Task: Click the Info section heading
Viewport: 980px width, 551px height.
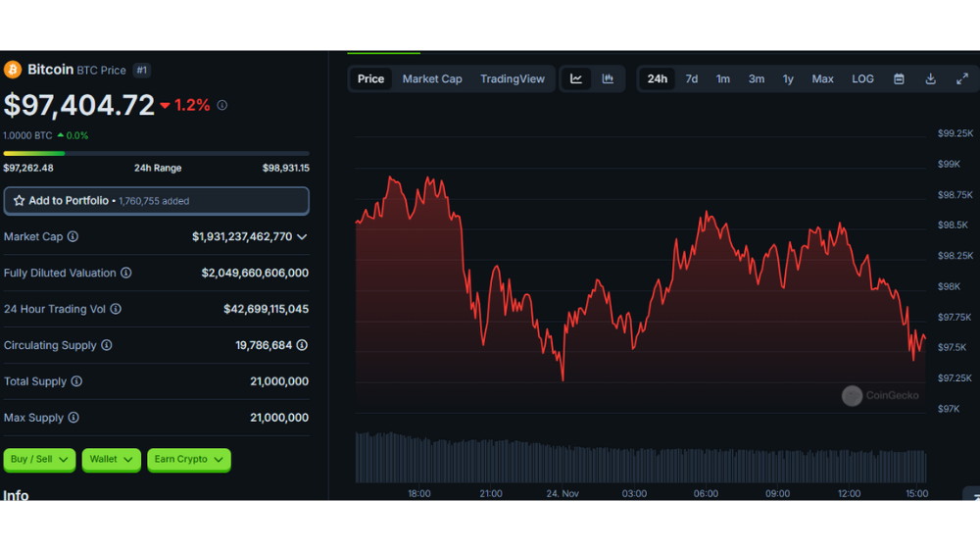Action: pyautogui.click(x=17, y=494)
